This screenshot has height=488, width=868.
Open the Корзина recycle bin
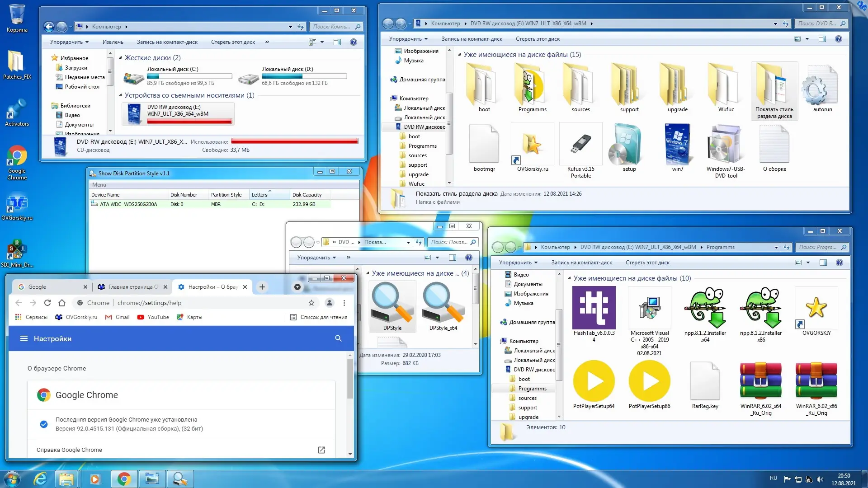(17, 14)
